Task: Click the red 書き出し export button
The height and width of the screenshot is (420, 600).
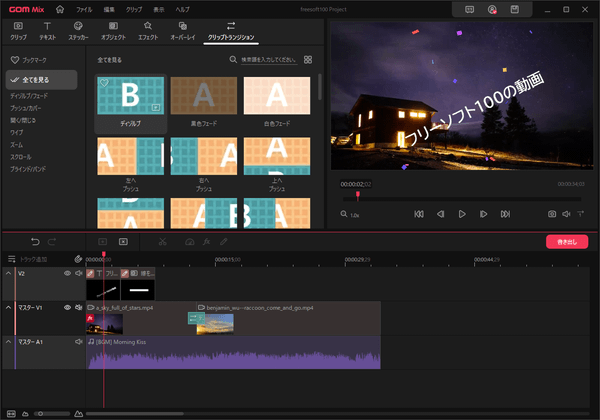Action: pos(566,241)
